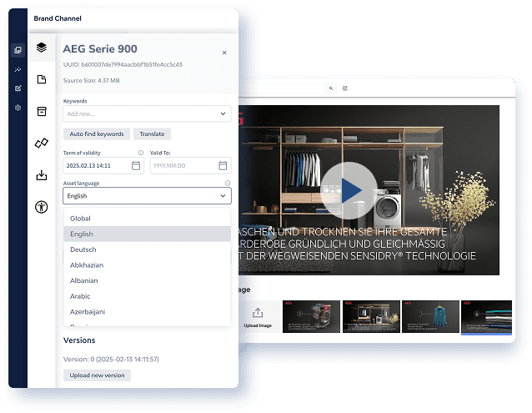Image resolution: width=532 pixels, height=413 pixels.
Task: Open the link chain panel icon
Action: tap(42, 143)
